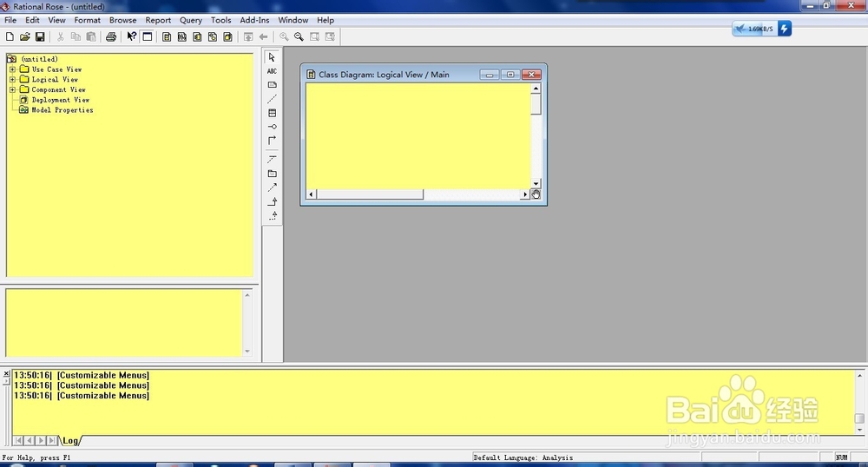Click Browse Previous Diagram arrow
This screenshot has width=868, height=467.
[x=264, y=36]
